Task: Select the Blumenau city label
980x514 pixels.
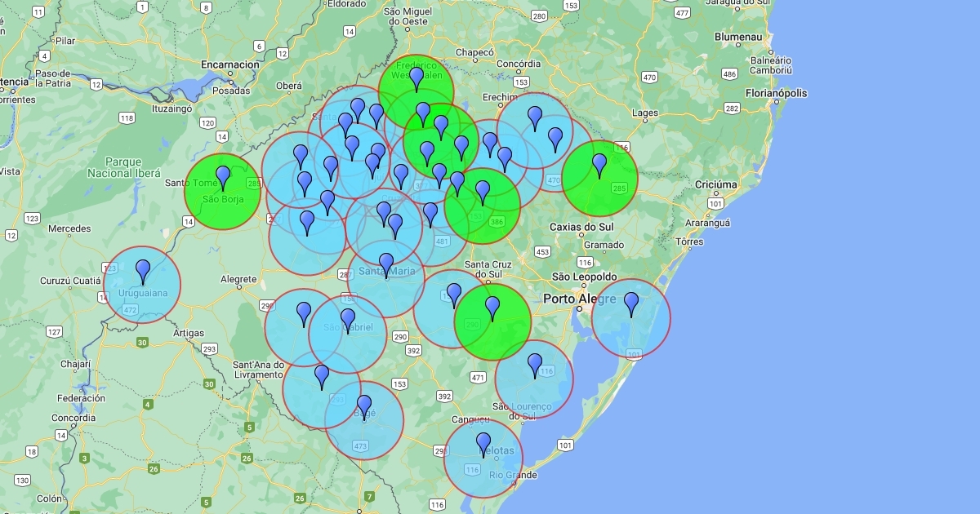Action: pyautogui.click(x=738, y=38)
